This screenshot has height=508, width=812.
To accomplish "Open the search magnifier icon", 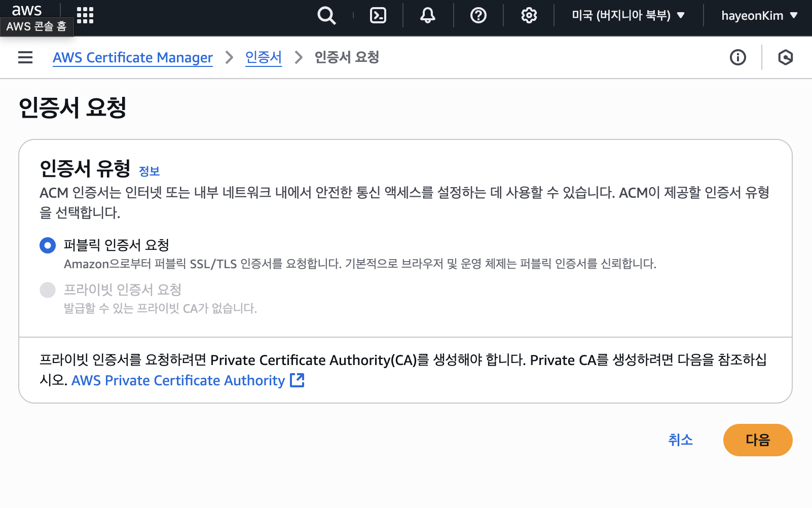I will click(x=326, y=16).
